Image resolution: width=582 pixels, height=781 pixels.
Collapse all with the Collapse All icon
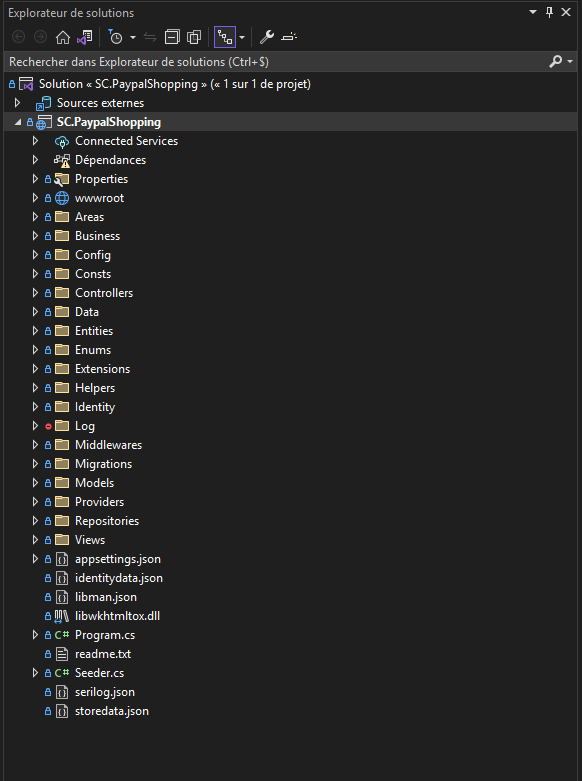pyautogui.click(x=172, y=37)
